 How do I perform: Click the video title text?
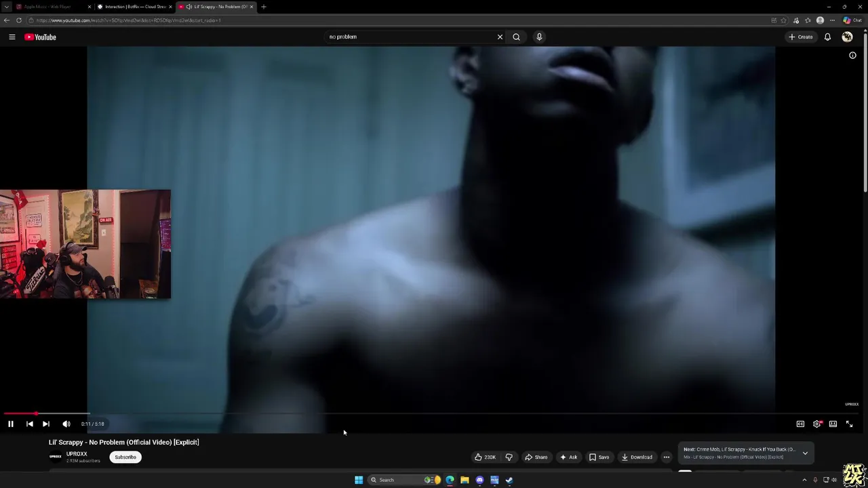pyautogui.click(x=124, y=442)
